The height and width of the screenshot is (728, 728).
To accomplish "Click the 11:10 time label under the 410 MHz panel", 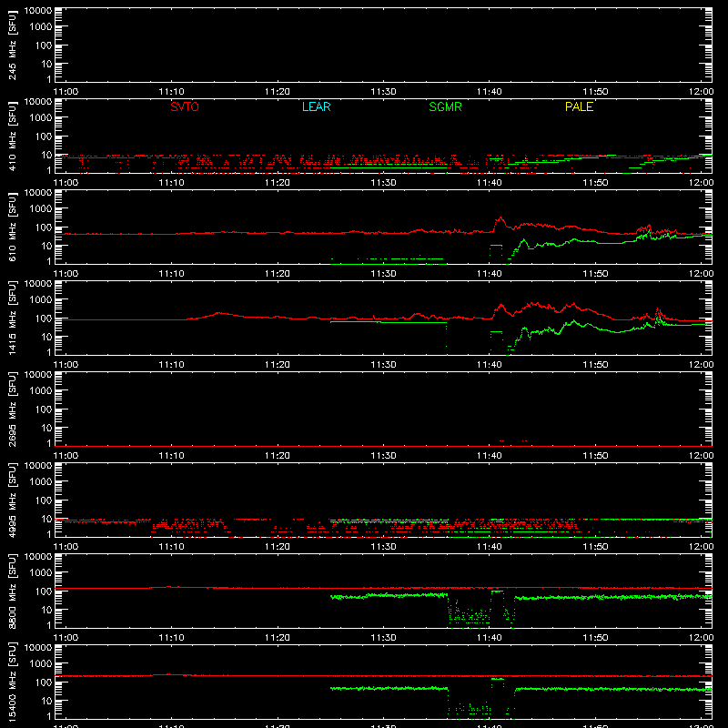I will [172, 183].
